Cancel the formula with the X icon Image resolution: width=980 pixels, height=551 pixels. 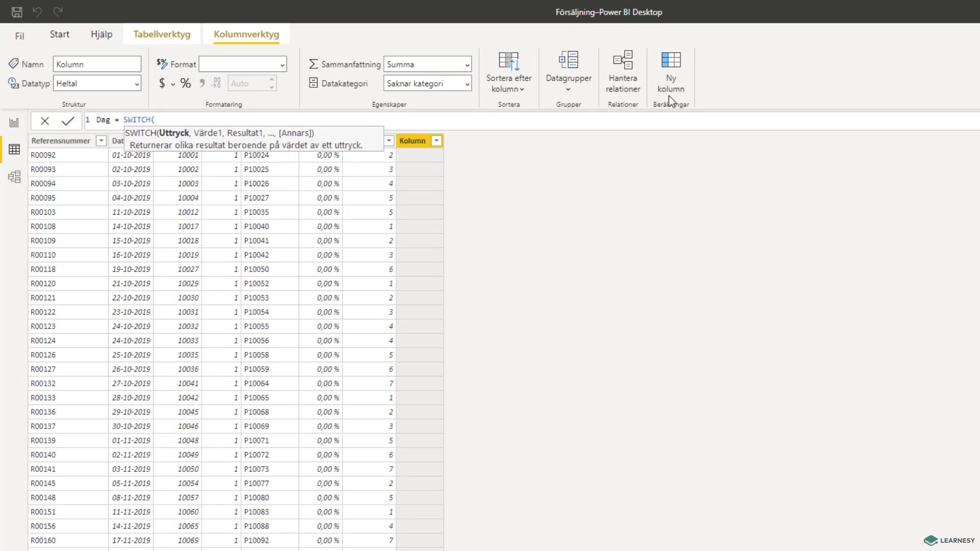pos(45,121)
